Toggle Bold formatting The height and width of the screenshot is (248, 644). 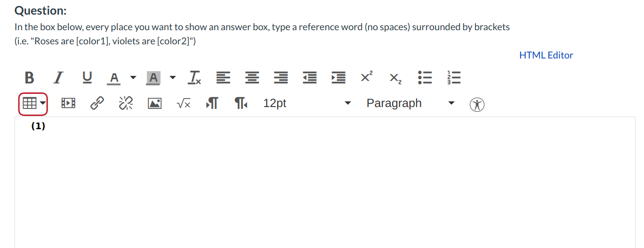click(x=29, y=77)
